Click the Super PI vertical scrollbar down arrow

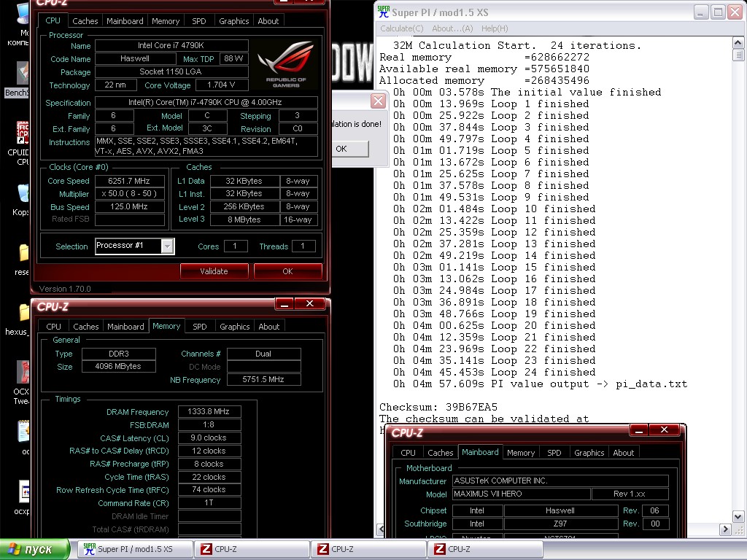[738, 517]
